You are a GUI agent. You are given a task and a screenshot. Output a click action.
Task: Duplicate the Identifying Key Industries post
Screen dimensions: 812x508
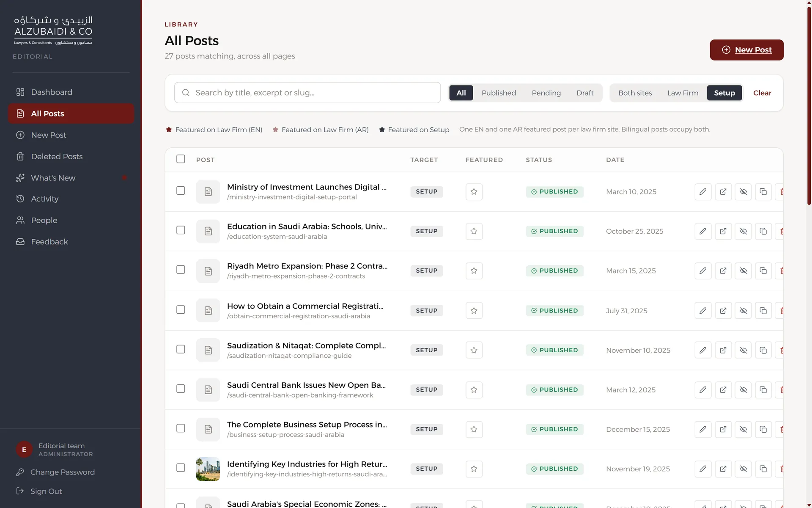763,469
